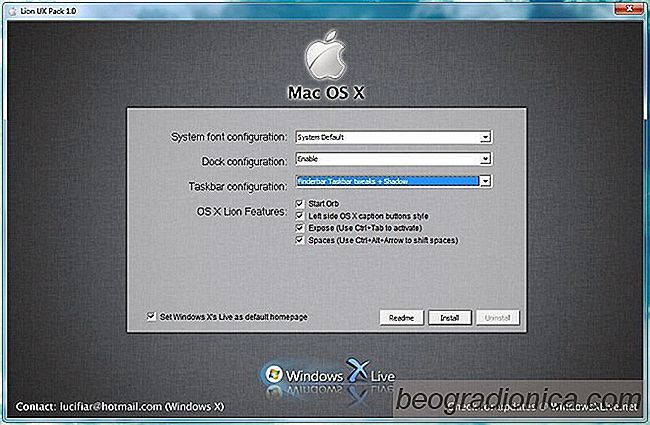Close the Lion UX Pack window
Screen dimensions: 650x425
[x=629, y=8]
